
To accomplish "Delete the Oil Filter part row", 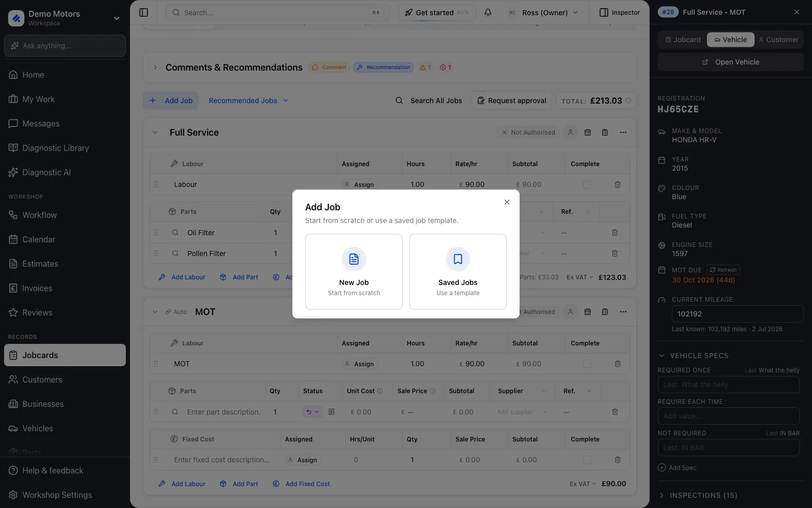I will [x=615, y=233].
